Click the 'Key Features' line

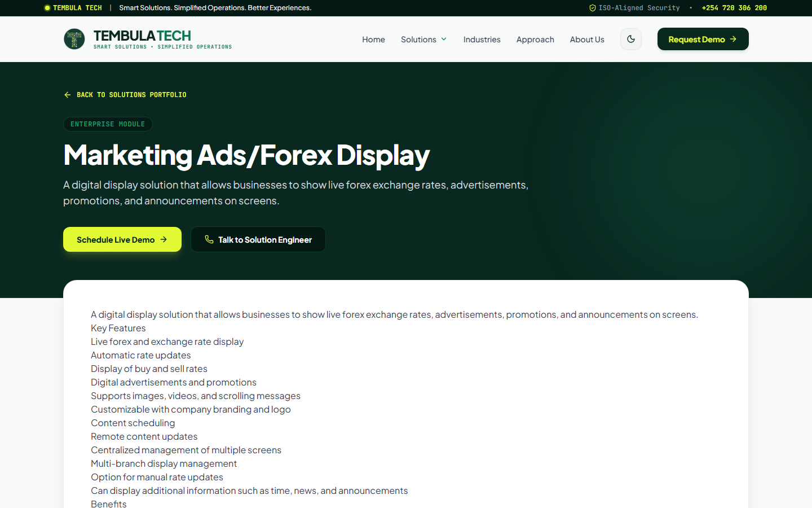click(x=118, y=328)
